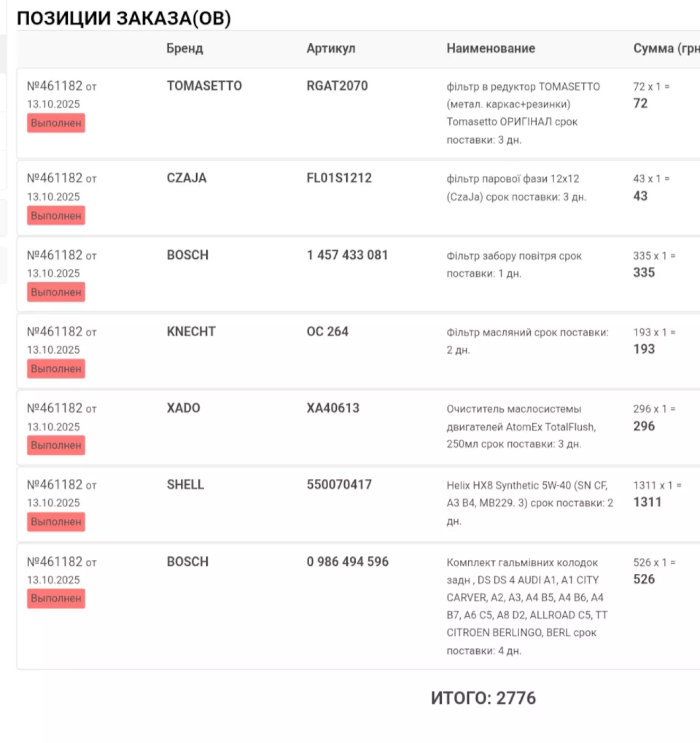Open article XA40613
Viewport: 700px width, 743px height.
333,408
